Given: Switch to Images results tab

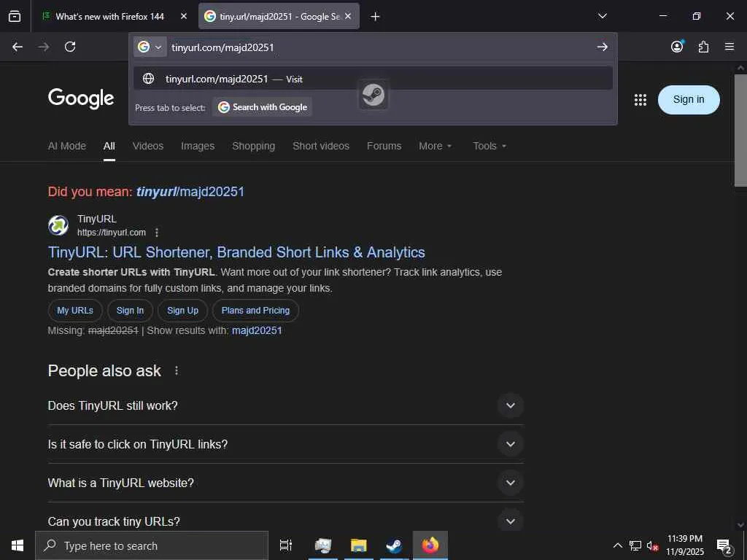Looking at the screenshot, I should [x=198, y=146].
